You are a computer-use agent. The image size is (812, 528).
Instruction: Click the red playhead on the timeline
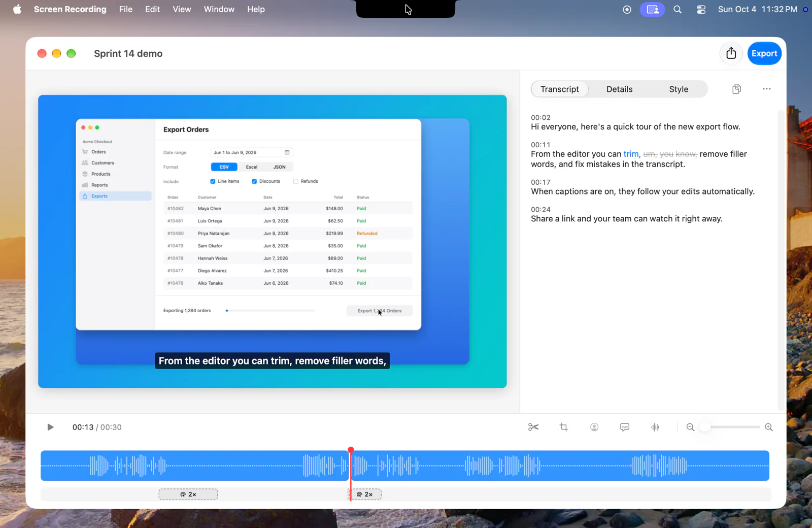(x=351, y=450)
